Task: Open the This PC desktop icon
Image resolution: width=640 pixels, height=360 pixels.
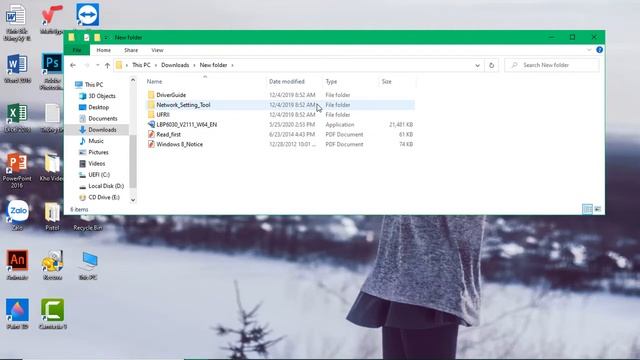Action: (x=88, y=265)
